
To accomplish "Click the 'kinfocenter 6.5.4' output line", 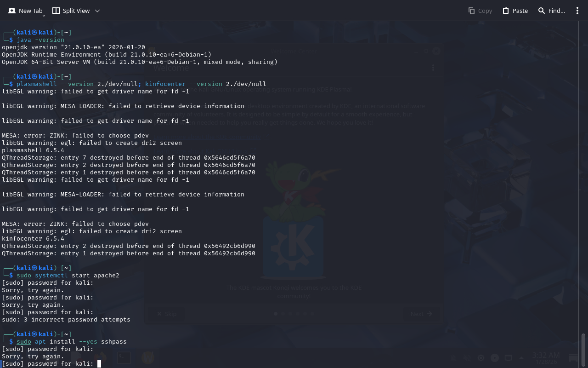I will (33, 239).
